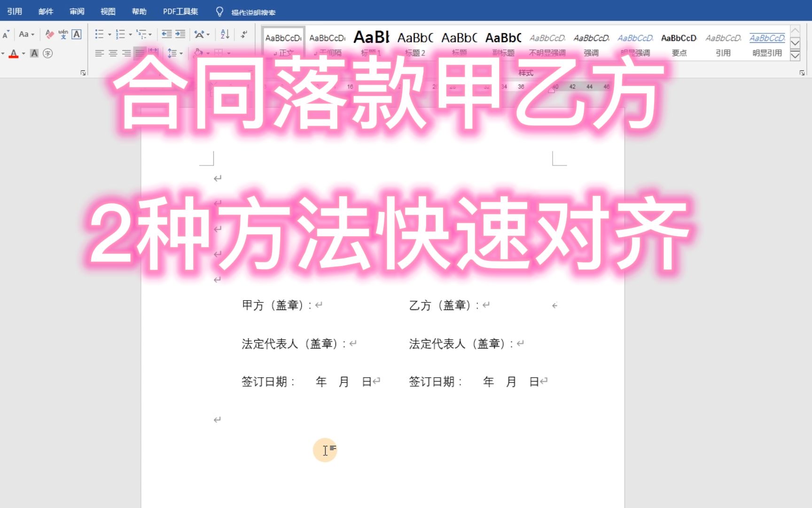The width and height of the screenshot is (812, 508).
Task: Click the shrink font size icon
Action: tap(6, 34)
